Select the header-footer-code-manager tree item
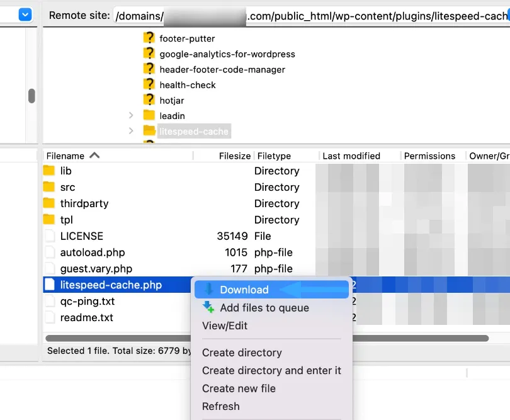This screenshot has width=510, height=420. point(222,70)
